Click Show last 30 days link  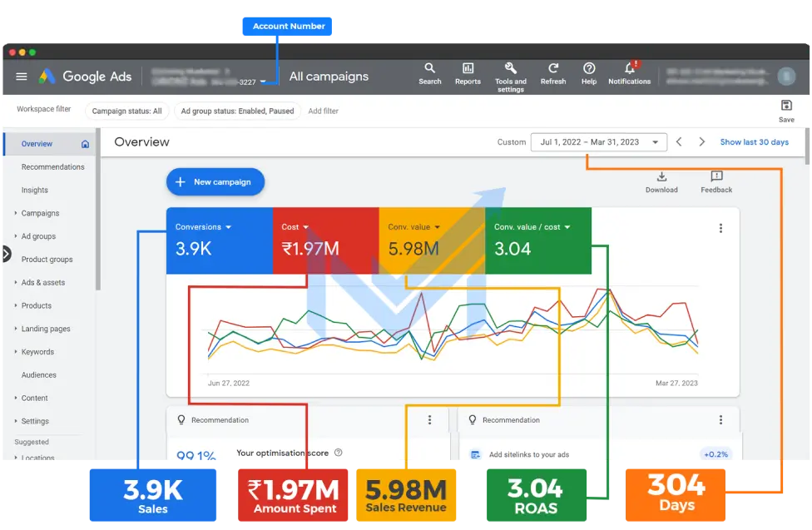tap(754, 142)
